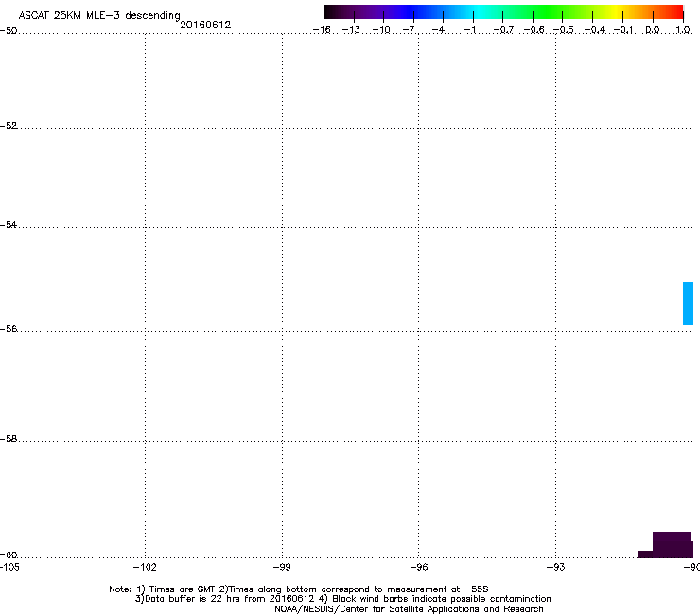This screenshot has height=615, width=700.
Task: Click the -13 color scale label
Action: pyautogui.click(x=351, y=30)
